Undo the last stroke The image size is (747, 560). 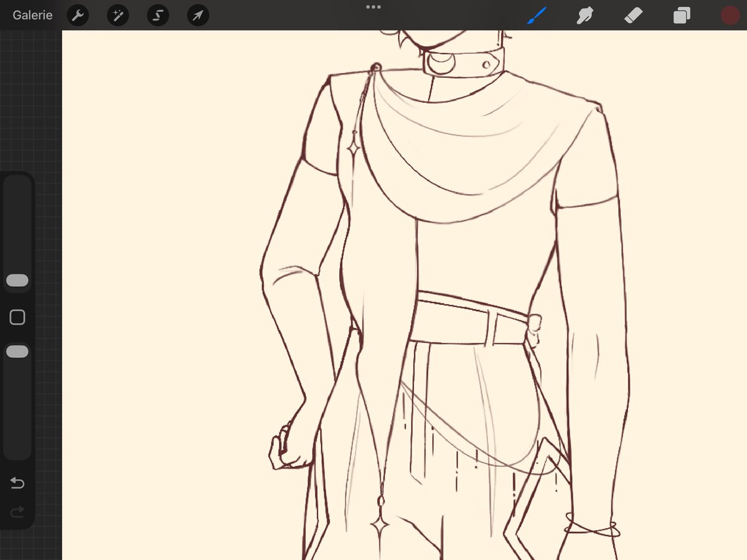pos(17,483)
